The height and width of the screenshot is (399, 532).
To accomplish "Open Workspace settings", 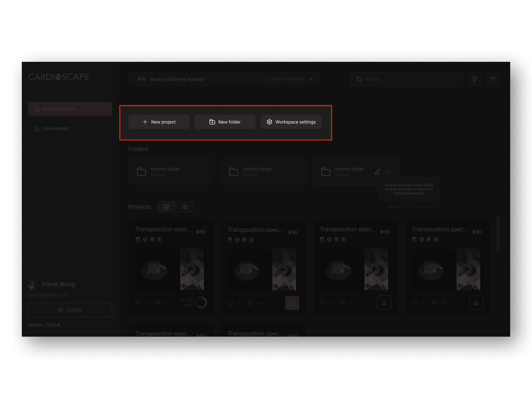I will pos(291,122).
